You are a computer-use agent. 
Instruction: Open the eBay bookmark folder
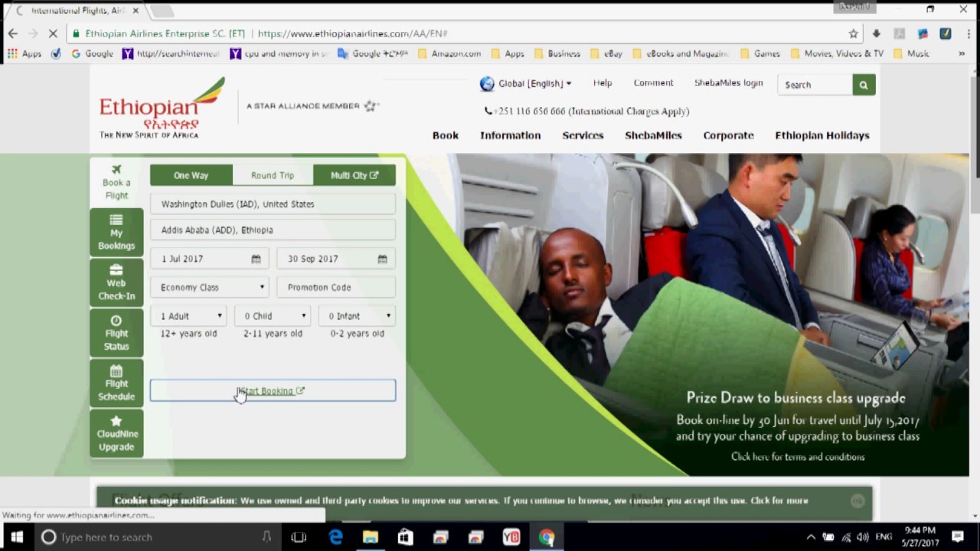point(605,54)
